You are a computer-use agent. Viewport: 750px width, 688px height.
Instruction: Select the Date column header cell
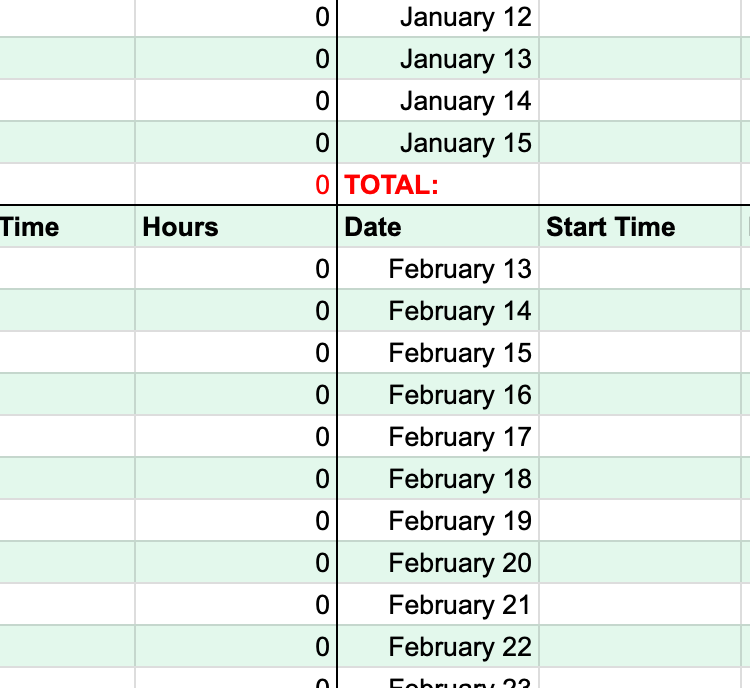click(x=440, y=227)
